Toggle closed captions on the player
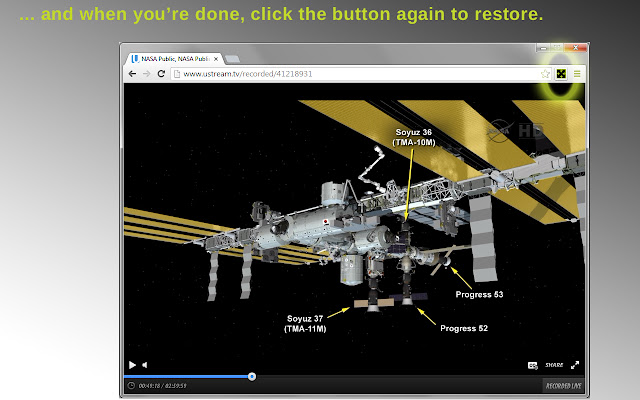The image size is (640, 400). (x=533, y=365)
